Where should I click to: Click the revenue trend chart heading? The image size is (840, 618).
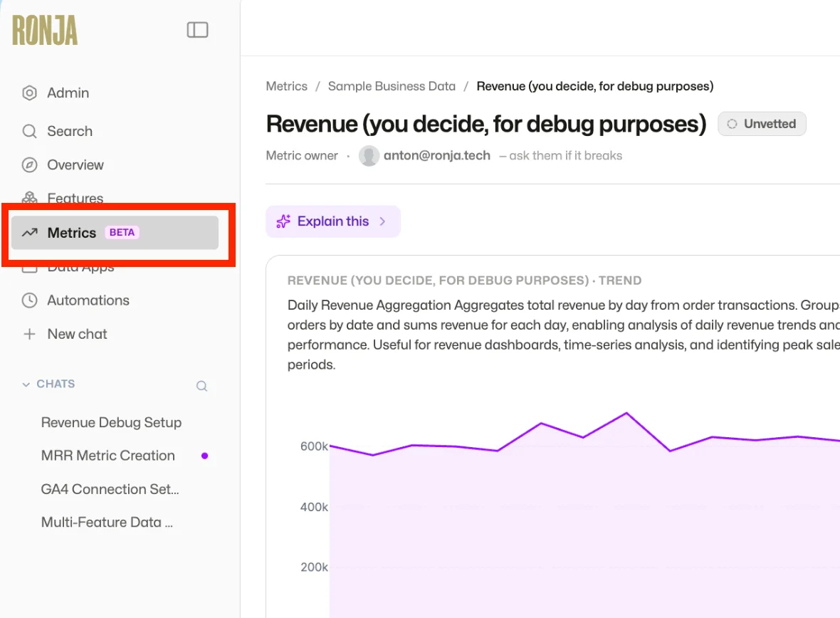464,281
